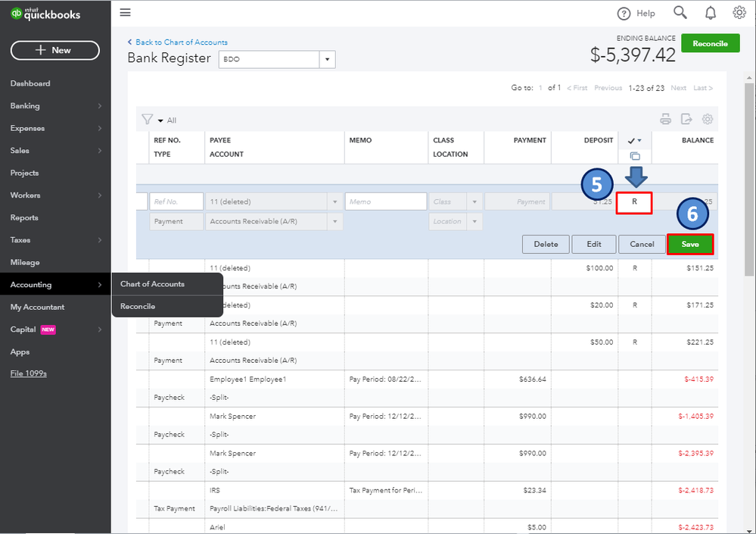Click the export register icon
This screenshot has height=534, width=756.
(686, 119)
